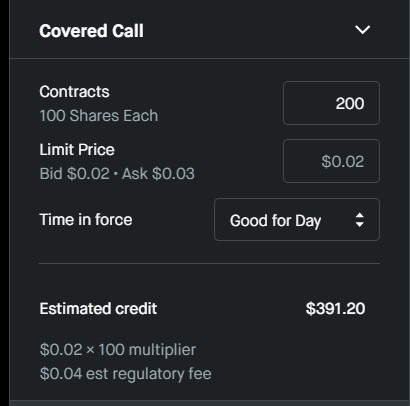Screen dimensions: 410x406
Task: Click the upper arrow of the Time in force selector
Action: pos(359,215)
